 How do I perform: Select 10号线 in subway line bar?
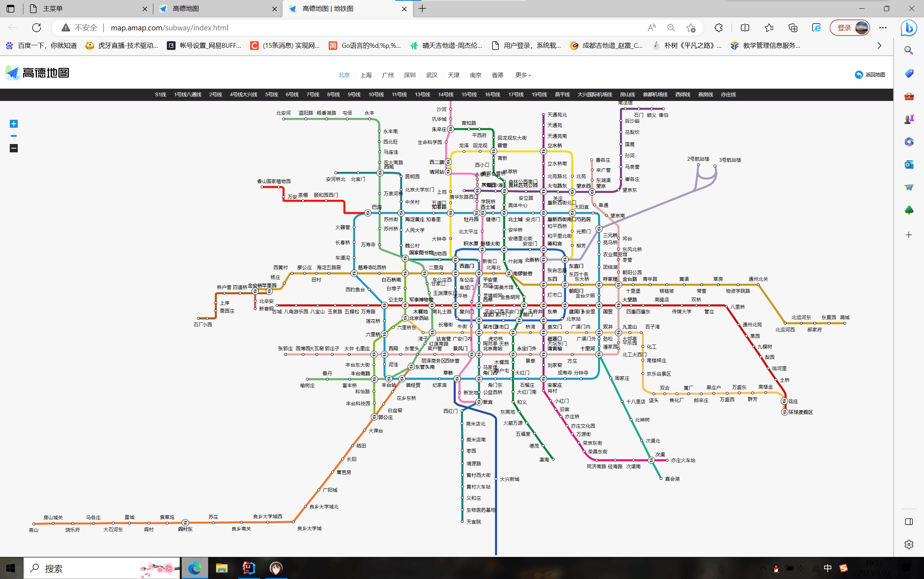376,94
